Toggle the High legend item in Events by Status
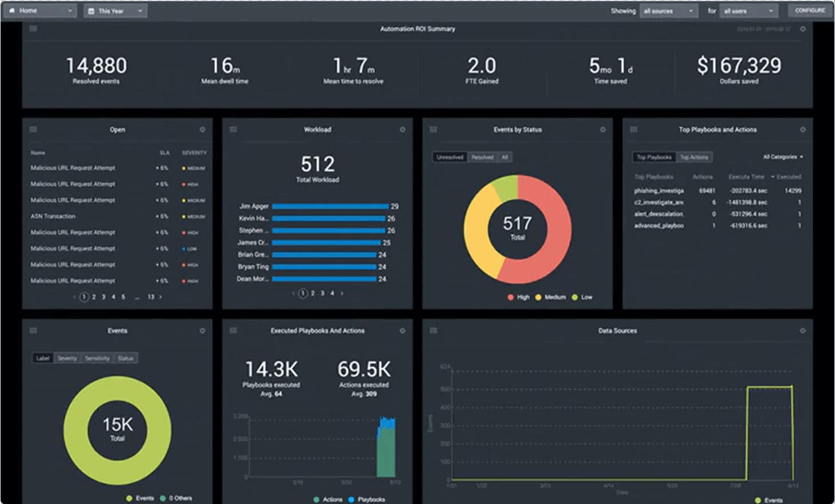 [518, 297]
